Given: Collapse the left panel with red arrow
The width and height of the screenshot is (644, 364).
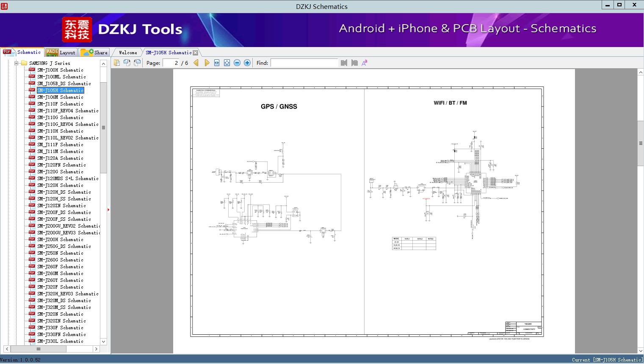Looking at the screenshot, I should (x=108, y=210).
